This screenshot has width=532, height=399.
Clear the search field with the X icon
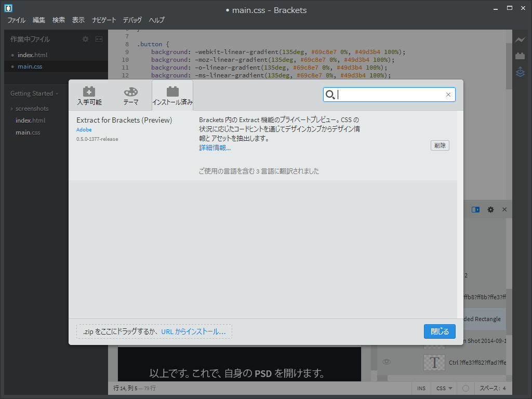pyautogui.click(x=448, y=95)
